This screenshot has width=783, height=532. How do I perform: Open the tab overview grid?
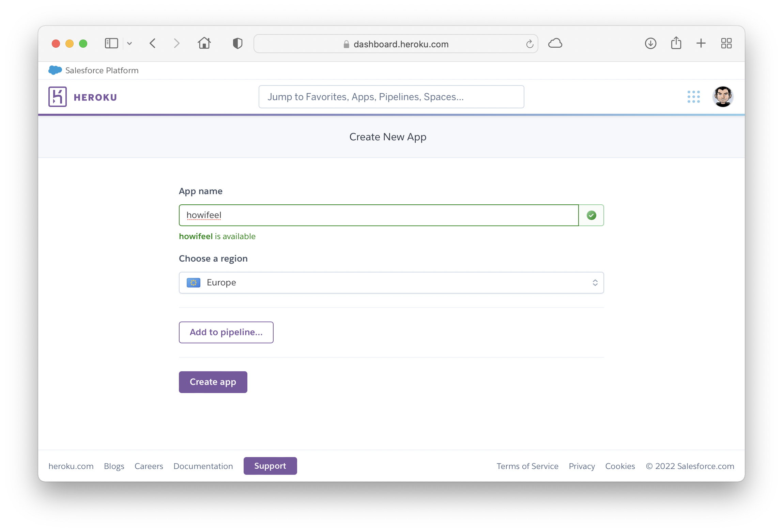coord(726,44)
